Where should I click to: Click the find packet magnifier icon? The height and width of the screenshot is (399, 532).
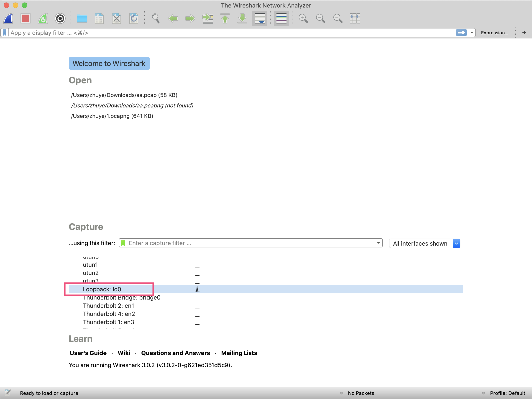click(156, 18)
